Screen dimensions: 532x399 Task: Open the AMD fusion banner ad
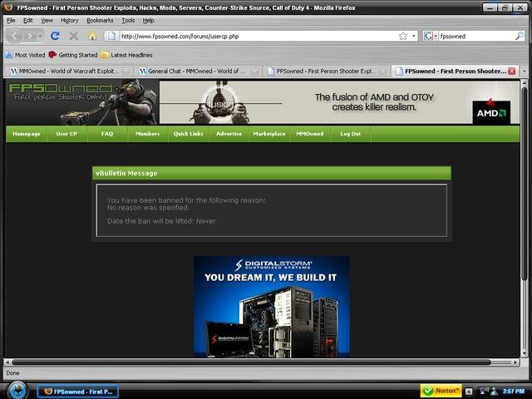click(339, 102)
